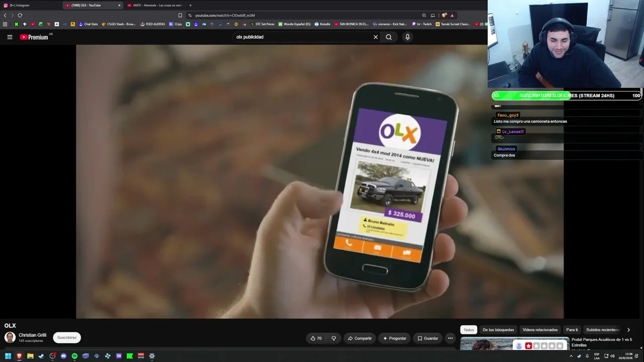The height and width of the screenshot is (362, 644).
Task: Select the 'Subidos recientemente' chip
Action: (603, 330)
